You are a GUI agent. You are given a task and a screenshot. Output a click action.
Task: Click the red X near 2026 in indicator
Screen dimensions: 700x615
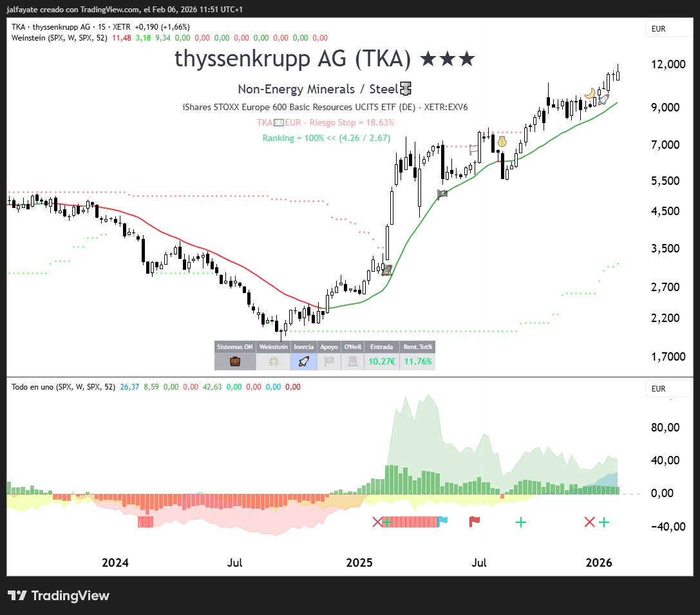click(x=589, y=522)
